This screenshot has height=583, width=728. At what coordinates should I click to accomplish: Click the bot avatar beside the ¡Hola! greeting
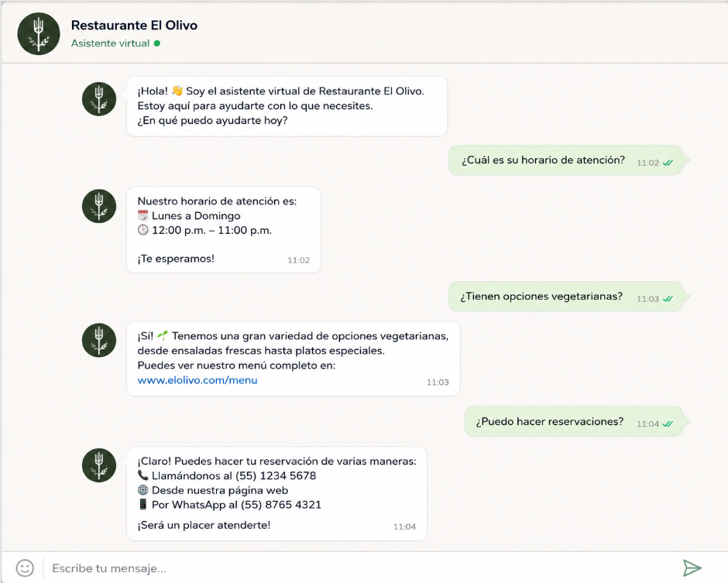click(99, 99)
